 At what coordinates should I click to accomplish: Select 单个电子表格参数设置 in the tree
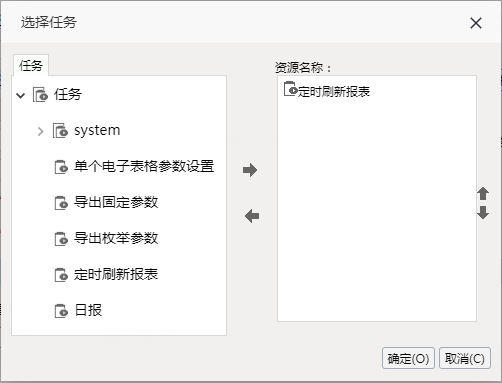144,166
